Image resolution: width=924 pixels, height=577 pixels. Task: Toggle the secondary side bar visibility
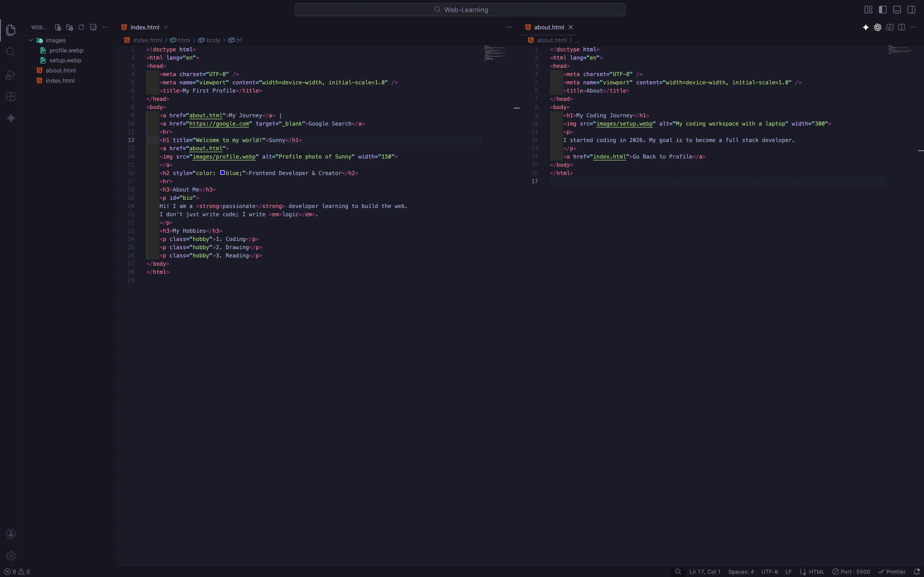tap(911, 10)
